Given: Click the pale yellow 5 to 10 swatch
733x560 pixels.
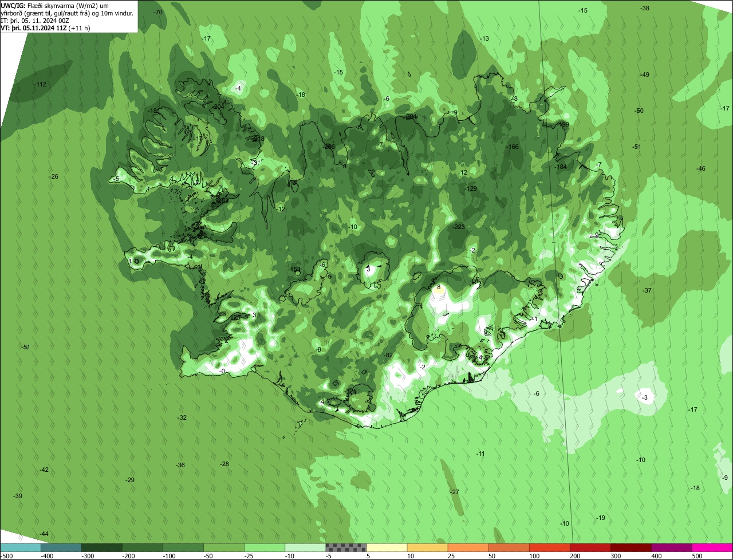Looking at the screenshot, I should point(386,547).
